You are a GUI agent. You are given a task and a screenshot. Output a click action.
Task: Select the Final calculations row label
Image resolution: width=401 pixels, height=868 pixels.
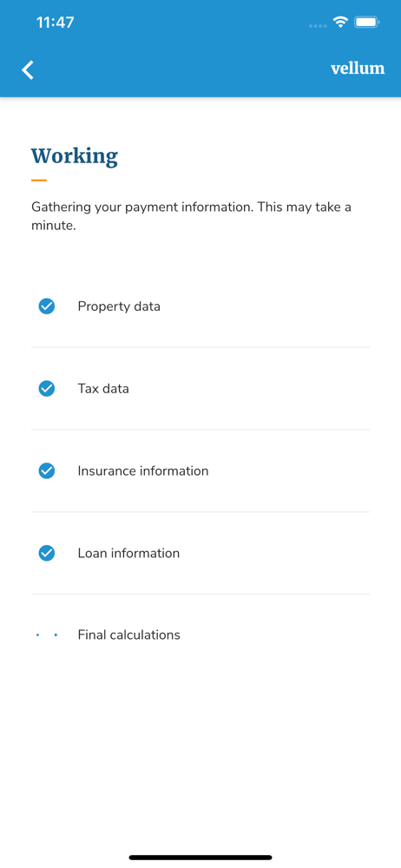coord(129,635)
